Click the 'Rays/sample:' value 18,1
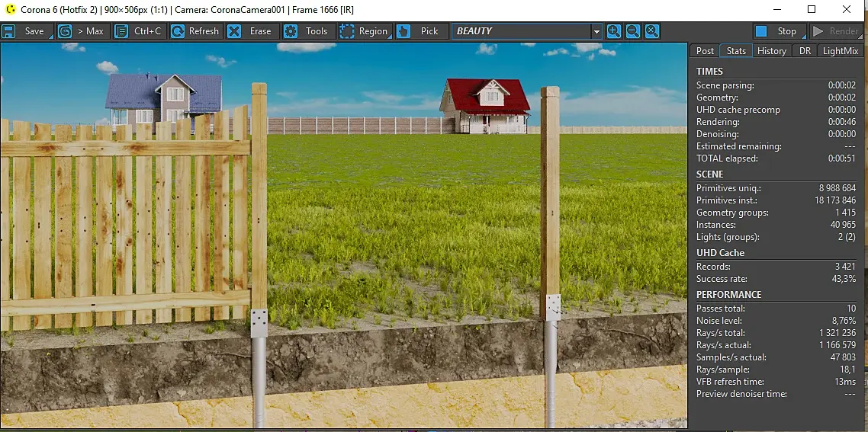 (847, 370)
